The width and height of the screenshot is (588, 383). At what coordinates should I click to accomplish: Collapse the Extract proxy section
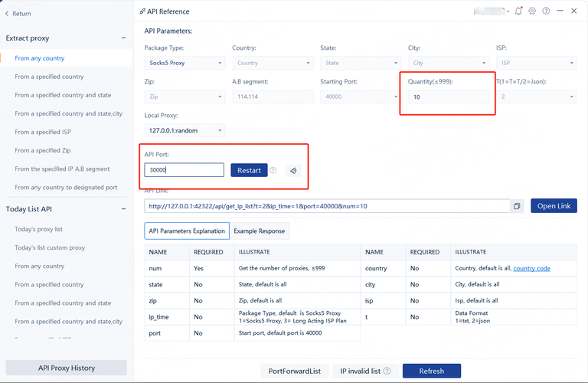click(123, 38)
